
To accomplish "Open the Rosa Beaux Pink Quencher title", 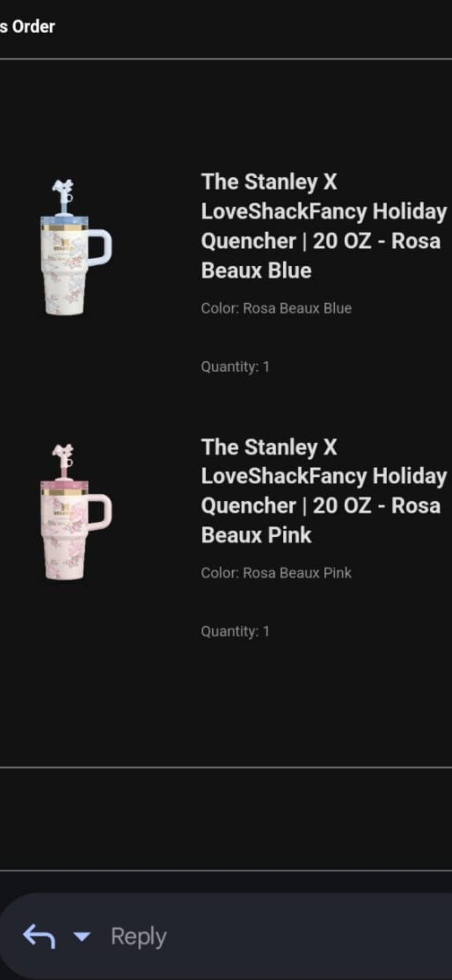I will (x=324, y=491).
